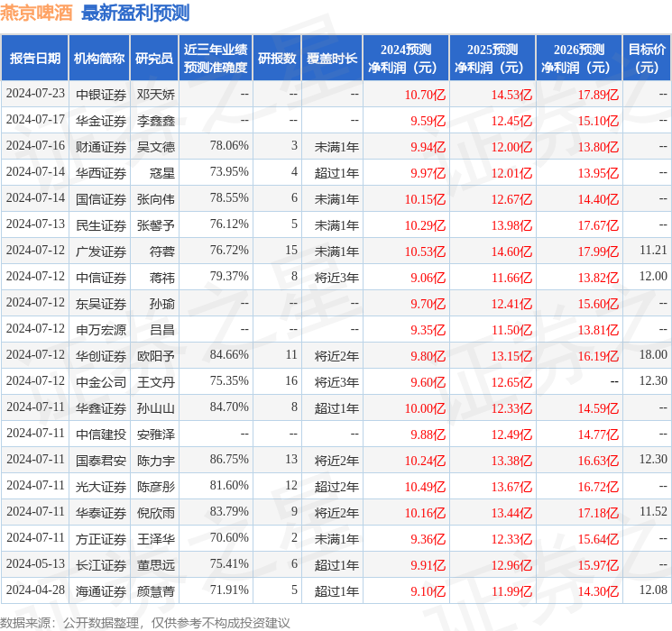
Task: Click 17.99亿 2026 forecast value
Action: point(598,251)
